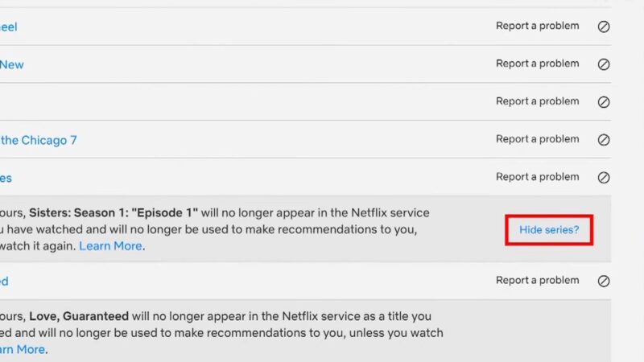Report a problem on the 'New' title row
644x362 pixels.
(x=537, y=64)
